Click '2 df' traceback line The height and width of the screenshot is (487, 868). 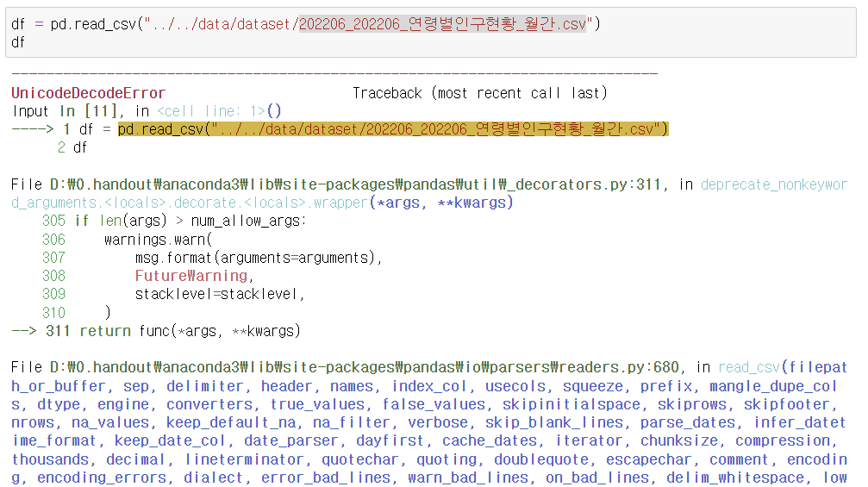tap(72, 147)
